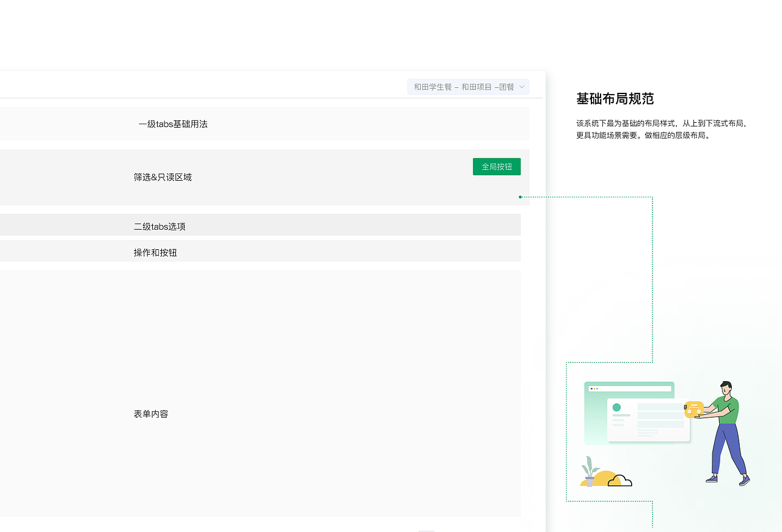
Task: Click the 操作和按钮 section label
Action: [x=155, y=252]
